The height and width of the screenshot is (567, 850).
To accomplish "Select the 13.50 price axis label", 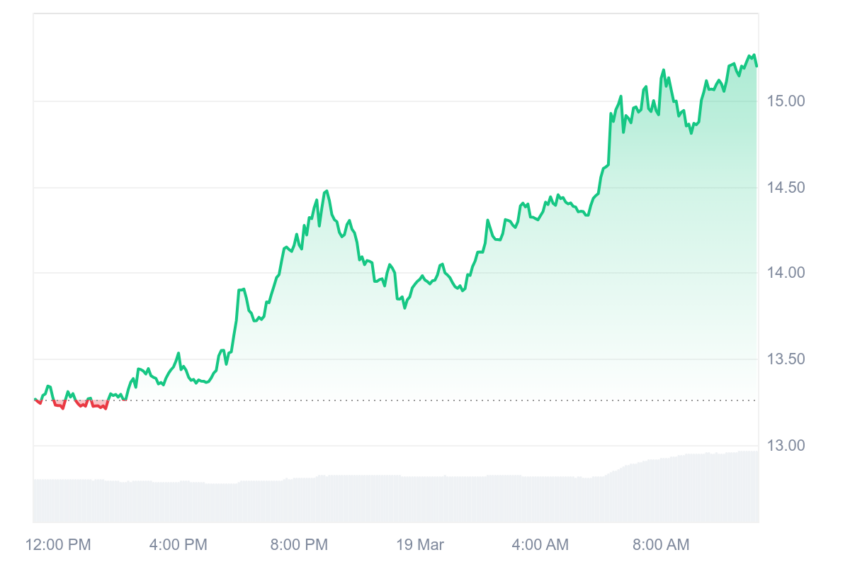I will click(785, 359).
